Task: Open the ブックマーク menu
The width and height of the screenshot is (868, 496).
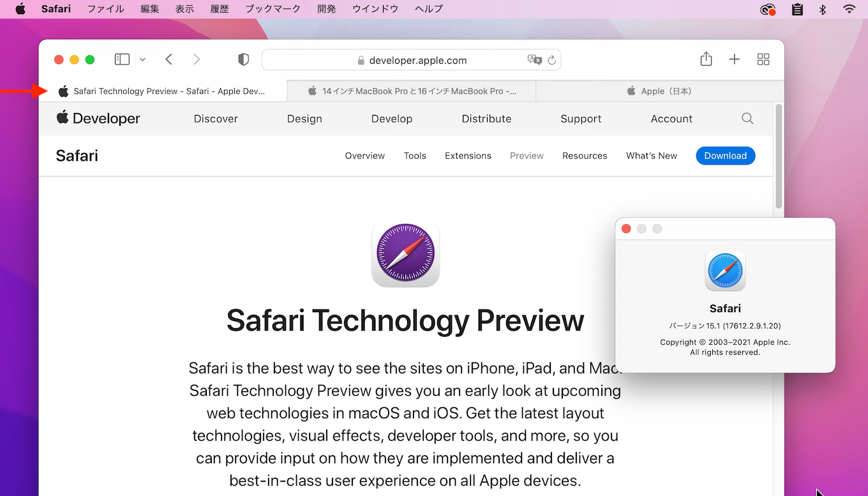Action: (273, 9)
